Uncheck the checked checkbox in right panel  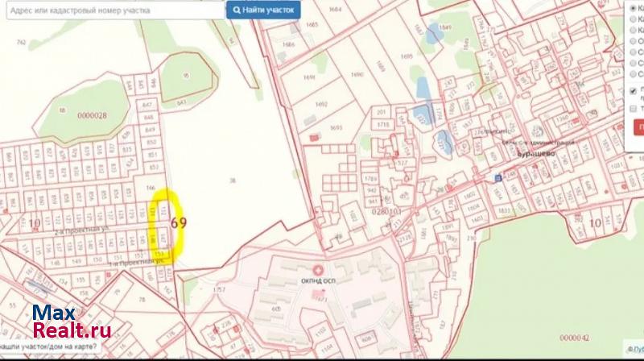click(x=634, y=91)
